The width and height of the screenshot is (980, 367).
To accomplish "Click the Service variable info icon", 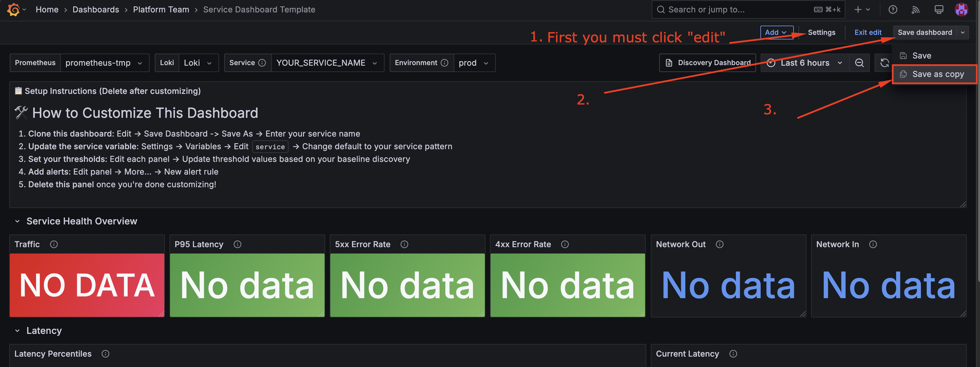I will 262,63.
